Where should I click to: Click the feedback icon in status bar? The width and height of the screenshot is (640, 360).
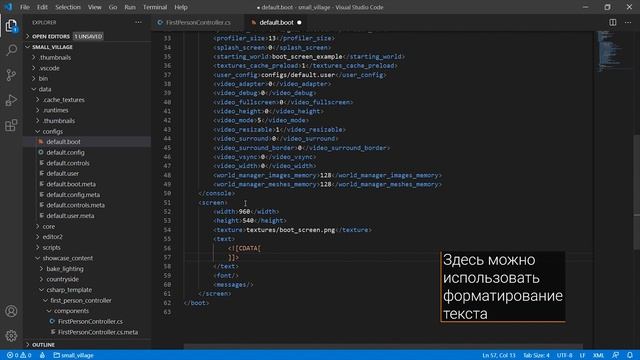(615, 355)
